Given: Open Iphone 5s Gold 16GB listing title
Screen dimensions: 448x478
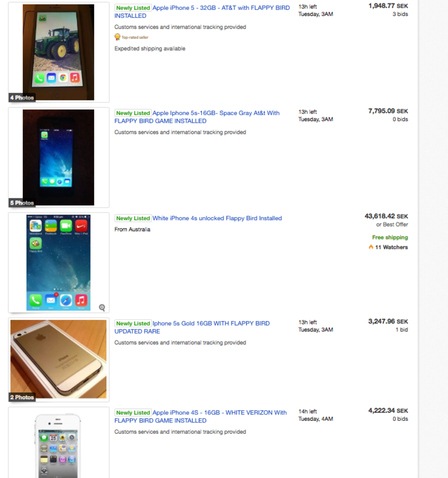Looking at the screenshot, I should click(192, 327).
